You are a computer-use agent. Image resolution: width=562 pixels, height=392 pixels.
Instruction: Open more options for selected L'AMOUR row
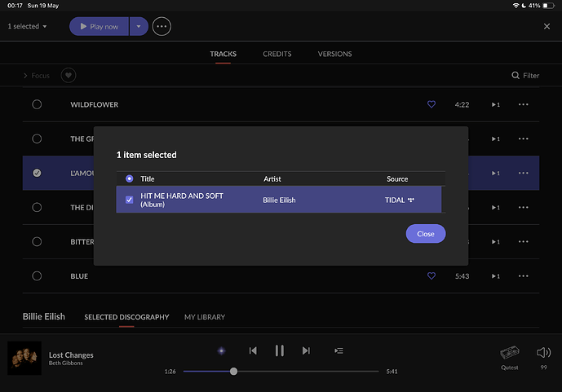(524, 173)
